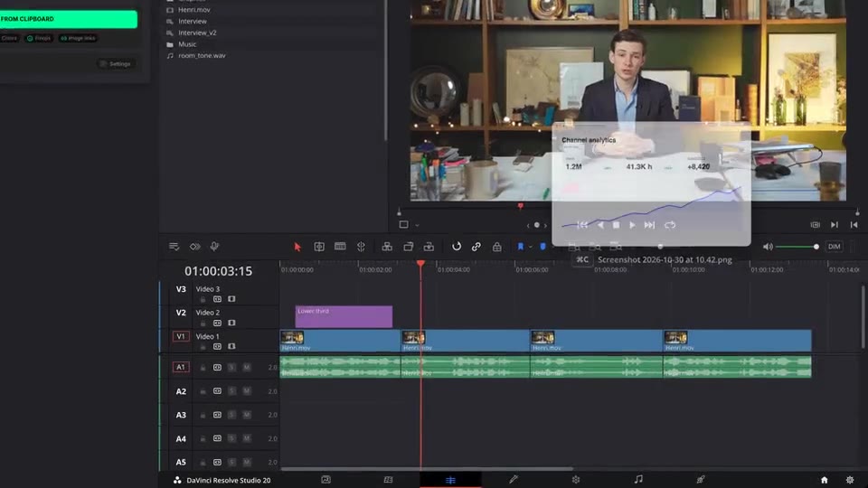Image resolution: width=868 pixels, height=488 pixels.
Task: Click the Image links chip button
Action: click(78, 38)
